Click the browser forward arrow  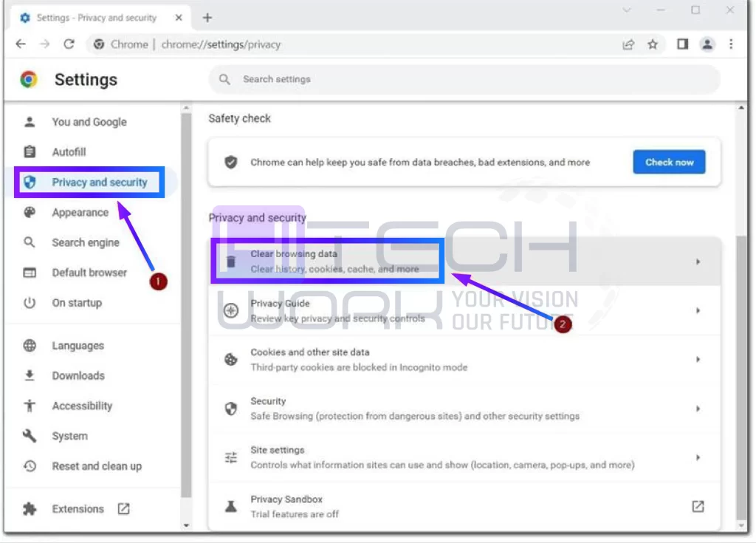click(45, 44)
